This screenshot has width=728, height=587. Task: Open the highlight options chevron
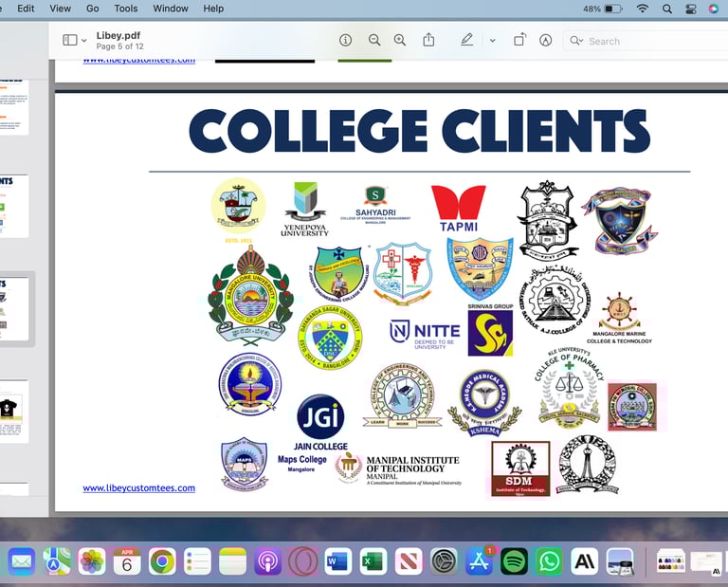[492, 41]
